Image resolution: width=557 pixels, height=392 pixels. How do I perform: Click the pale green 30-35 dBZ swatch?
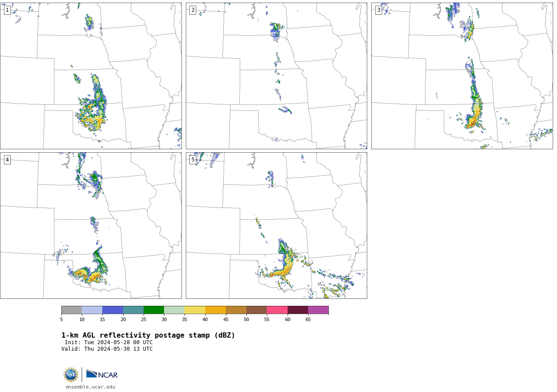pyautogui.click(x=174, y=310)
